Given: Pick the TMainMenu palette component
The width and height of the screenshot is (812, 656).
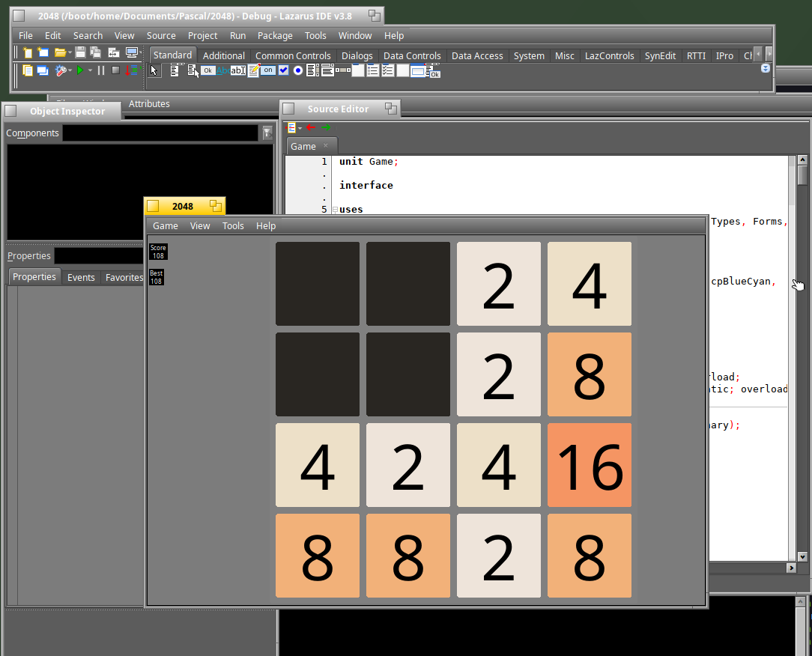Looking at the screenshot, I should pyautogui.click(x=175, y=70).
